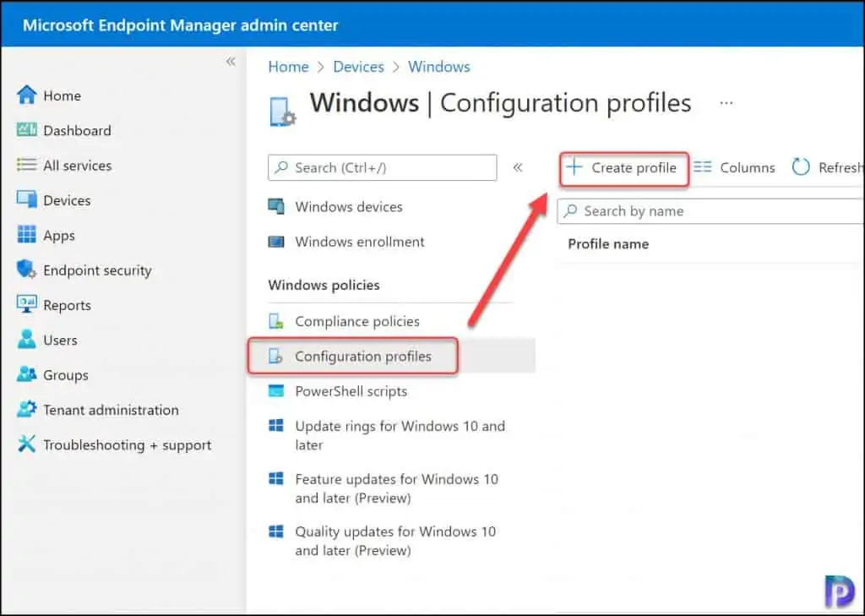Screen dimensions: 865x616
Task: Click the Columns icon in toolbar
Action: (702, 166)
